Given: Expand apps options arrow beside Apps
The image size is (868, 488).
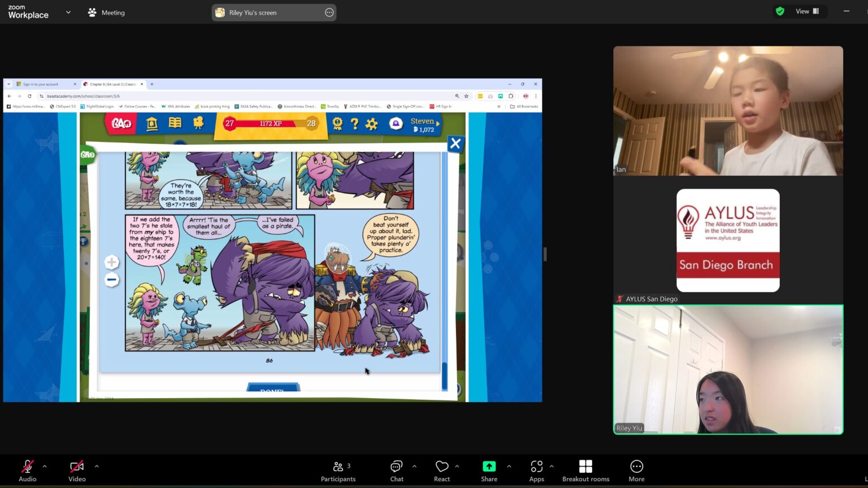Looking at the screenshot, I should tap(552, 467).
